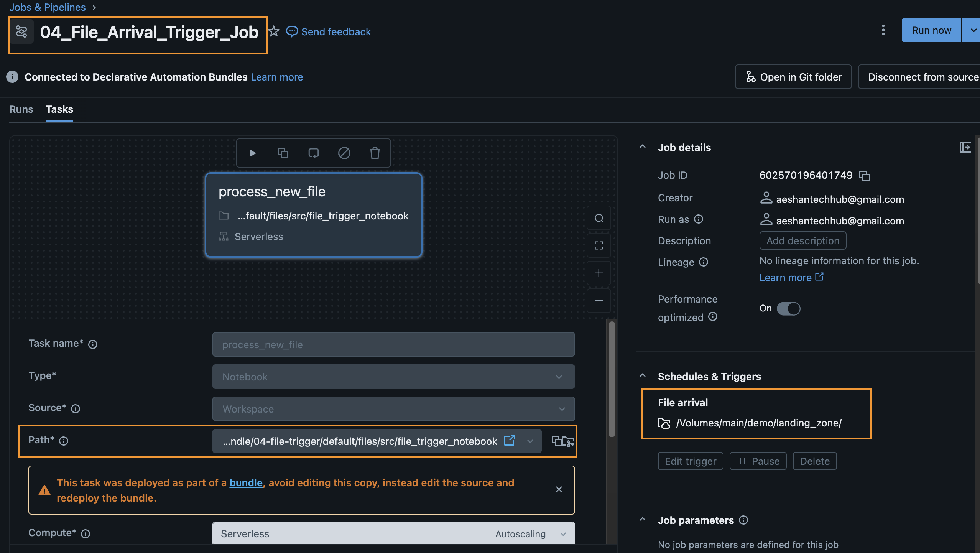Click Open in Git folder button
The width and height of the screenshot is (980, 553).
[x=793, y=77]
